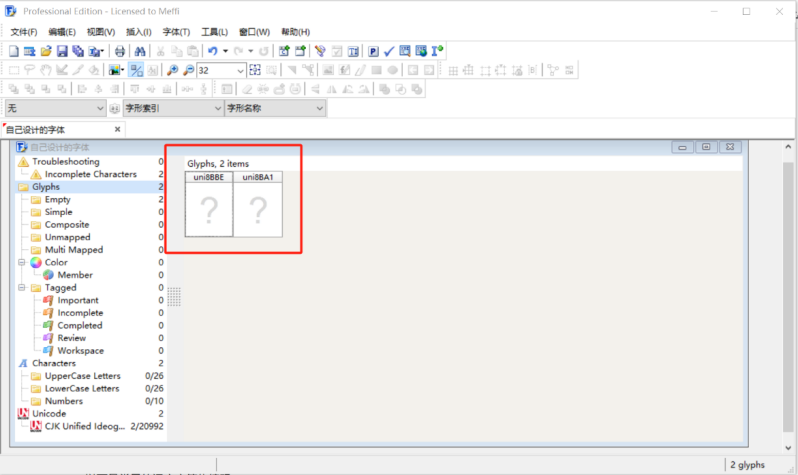Open the 字形索引 dropdown

[173, 108]
